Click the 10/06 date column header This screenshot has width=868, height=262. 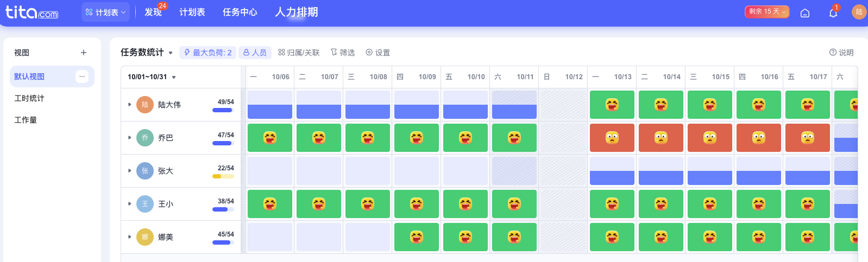click(270, 77)
